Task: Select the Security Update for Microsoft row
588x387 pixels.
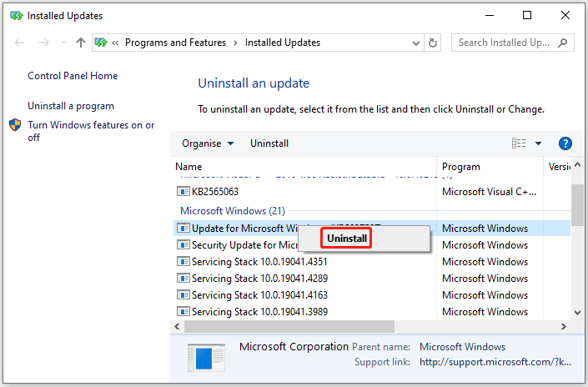Action: pos(372,245)
